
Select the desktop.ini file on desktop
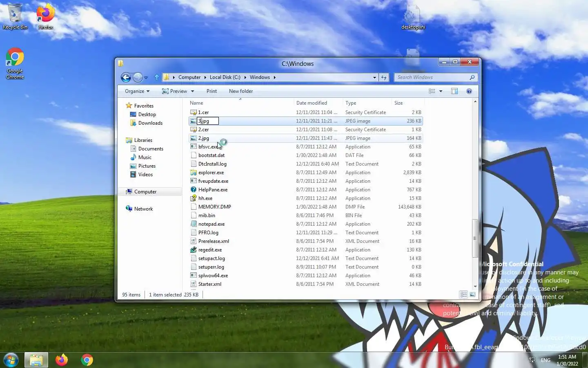413,17
